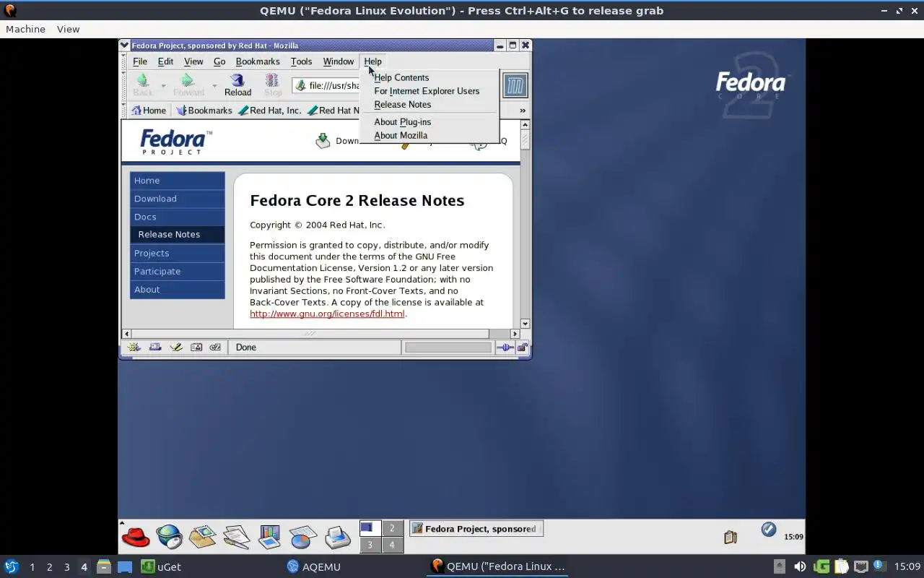
Task: Expand the personal toolbar overflow chevron
Action: (x=523, y=111)
